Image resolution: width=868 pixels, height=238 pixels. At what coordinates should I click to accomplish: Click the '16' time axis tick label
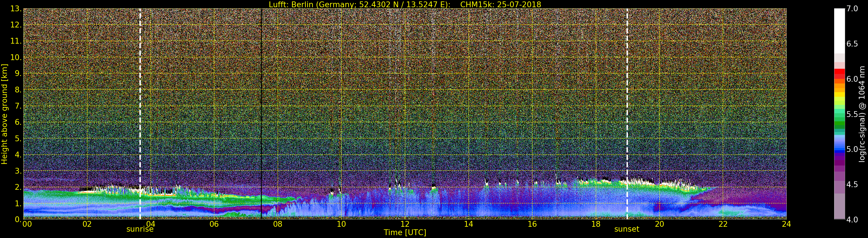tap(532, 224)
